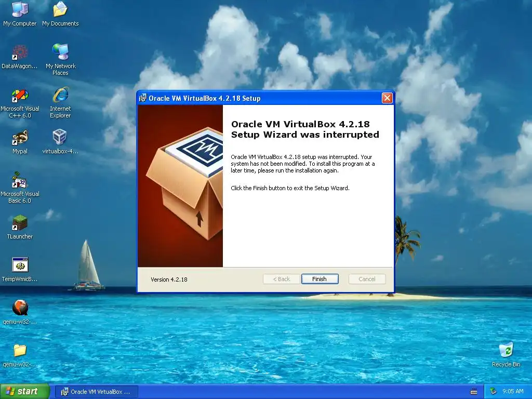Viewport: 532px width, 399px height.
Task: Click the 'Oracle VM VirtualBox 4.2.18 Setup' title text
Action: point(205,98)
